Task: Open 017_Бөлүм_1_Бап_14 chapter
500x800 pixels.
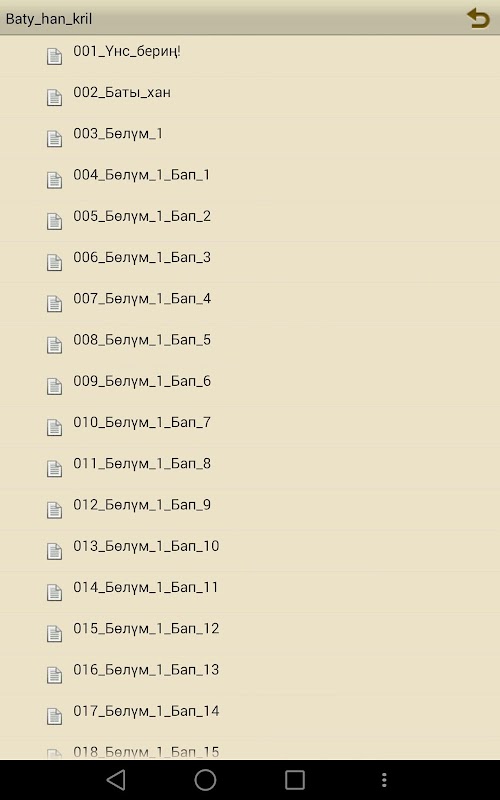Action: tap(250, 716)
